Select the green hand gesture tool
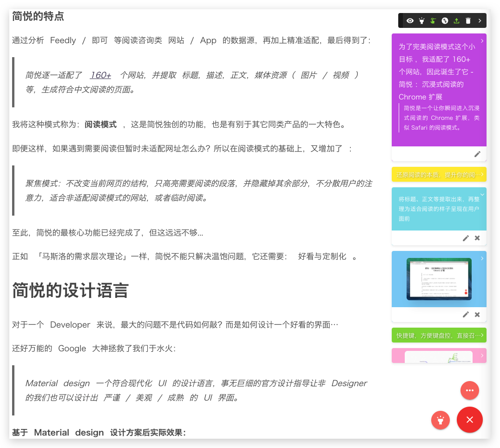Viewport: 500px width, 448px height. (x=433, y=20)
